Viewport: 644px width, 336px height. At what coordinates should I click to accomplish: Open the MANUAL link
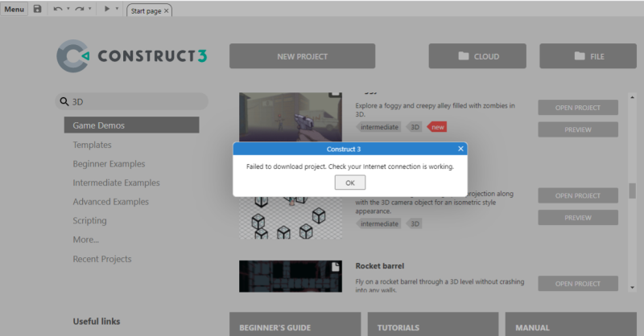coord(571,324)
